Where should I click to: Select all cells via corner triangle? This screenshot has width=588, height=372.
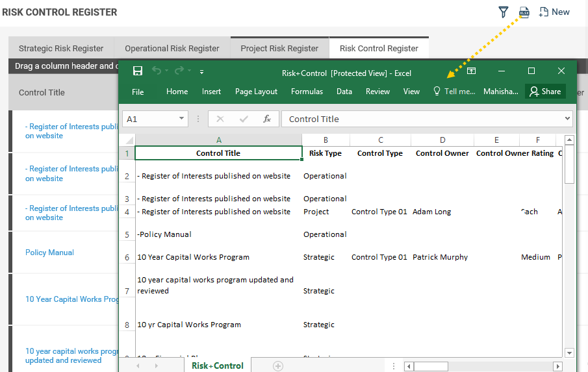pos(129,140)
